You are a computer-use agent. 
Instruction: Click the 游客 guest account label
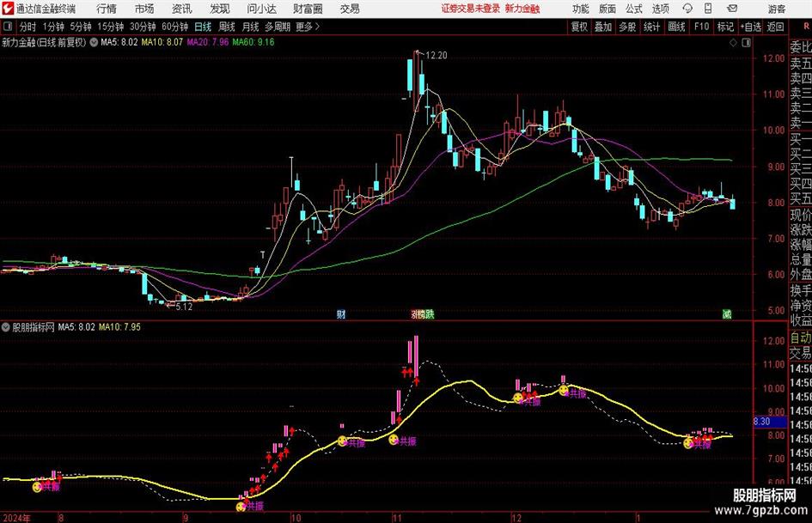coord(776,9)
